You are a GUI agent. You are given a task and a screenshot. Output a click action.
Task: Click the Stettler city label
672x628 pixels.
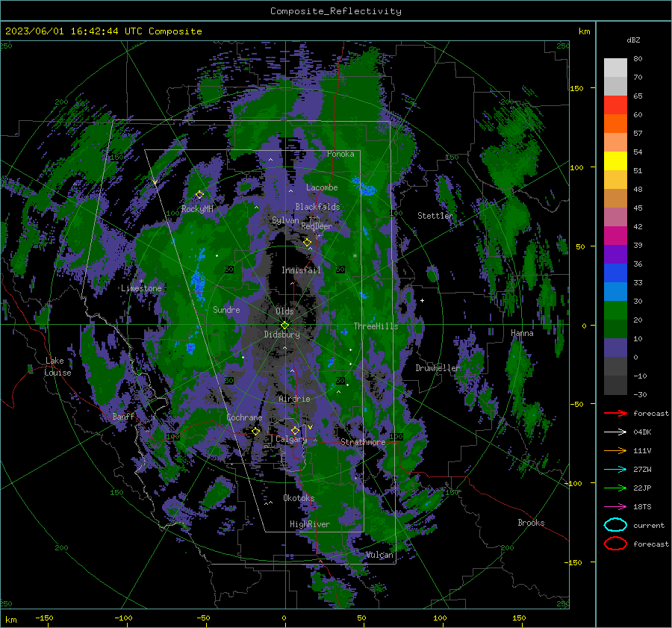(435, 216)
